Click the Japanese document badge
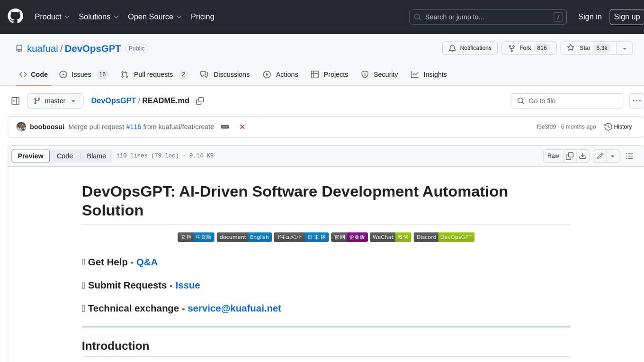This screenshot has width=644, height=362. (301, 237)
